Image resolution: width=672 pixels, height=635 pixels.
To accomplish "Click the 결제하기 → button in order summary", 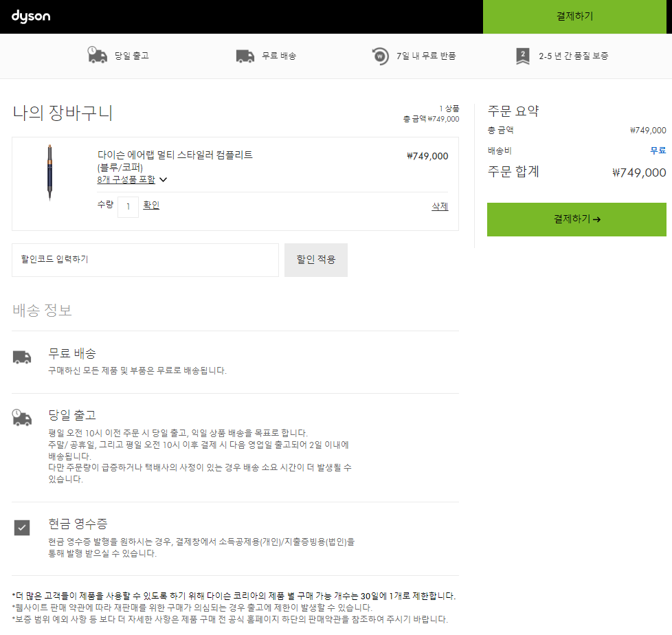I will point(576,219).
